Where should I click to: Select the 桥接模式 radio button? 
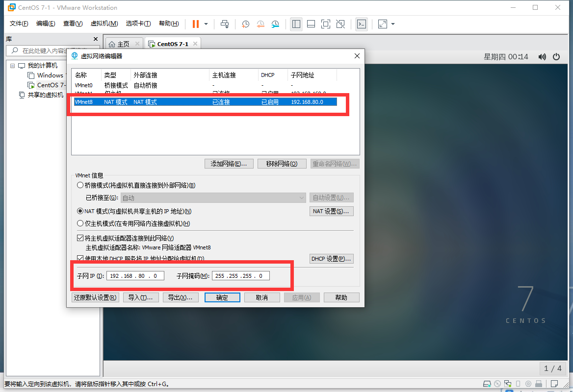[80, 185]
